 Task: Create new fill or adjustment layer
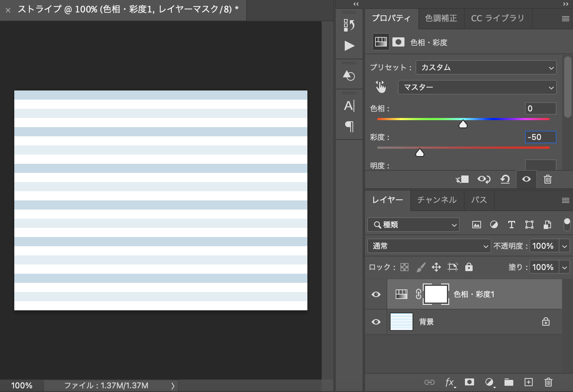click(490, 382)
